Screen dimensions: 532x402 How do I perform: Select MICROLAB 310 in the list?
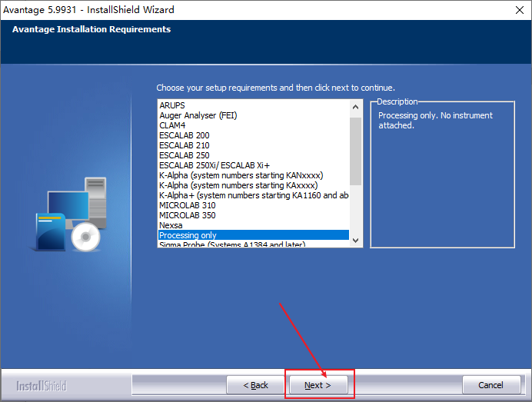254,205
